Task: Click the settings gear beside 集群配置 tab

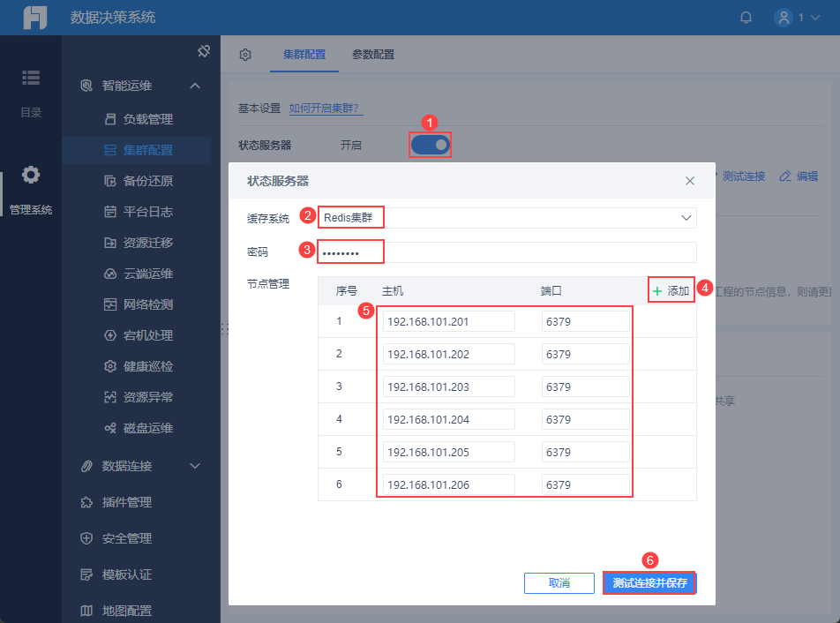Action: point(245,55)
